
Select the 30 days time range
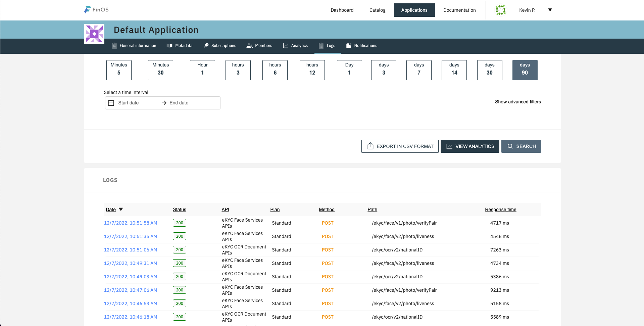(x=490, y=70)
